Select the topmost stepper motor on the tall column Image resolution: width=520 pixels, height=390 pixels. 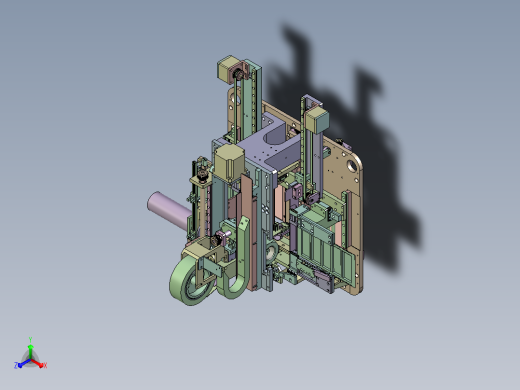tap(229, 69)
